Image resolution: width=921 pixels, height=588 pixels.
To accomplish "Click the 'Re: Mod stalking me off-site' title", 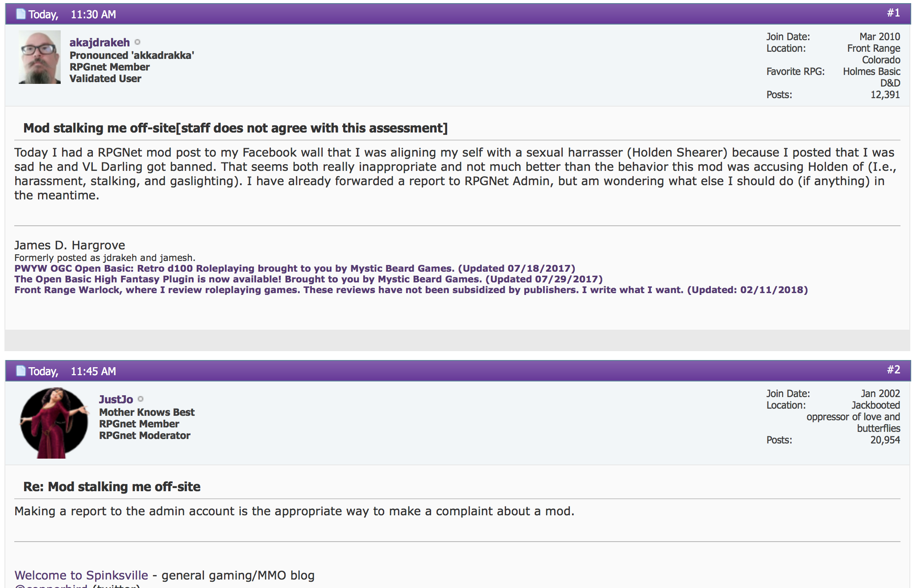I will (112, 487).
